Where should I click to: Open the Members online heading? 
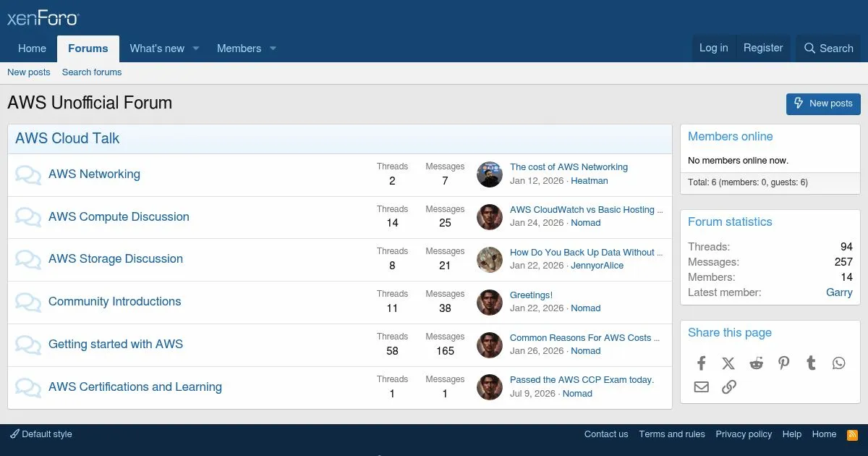tap(730, 137)
